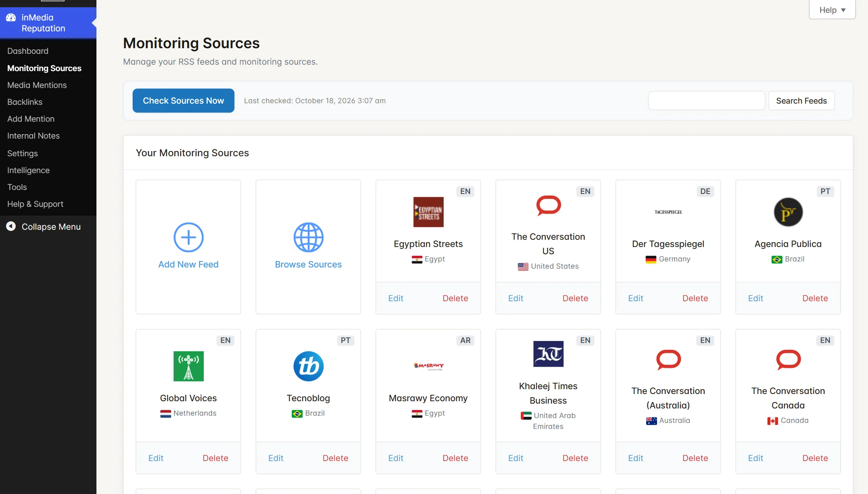This screenshot has width=868, height=494.
Task: Click the DE language badge on Der Tagesspiegel
Action: (705, 192)
